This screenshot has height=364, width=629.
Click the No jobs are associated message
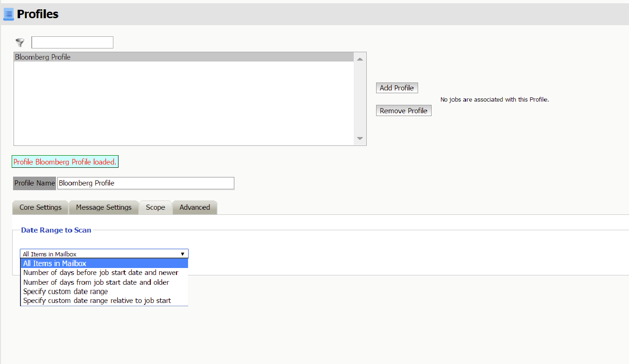point(495,99)
